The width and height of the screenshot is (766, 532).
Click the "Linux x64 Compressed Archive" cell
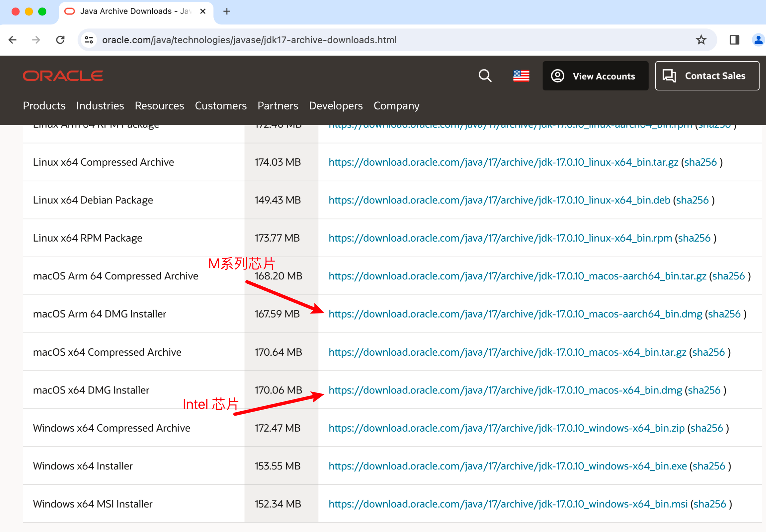click(x=133, y=162)
